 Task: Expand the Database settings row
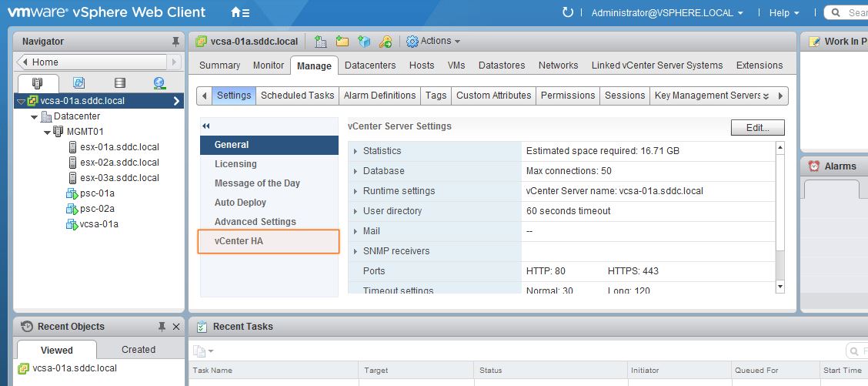tap(356, 171)
